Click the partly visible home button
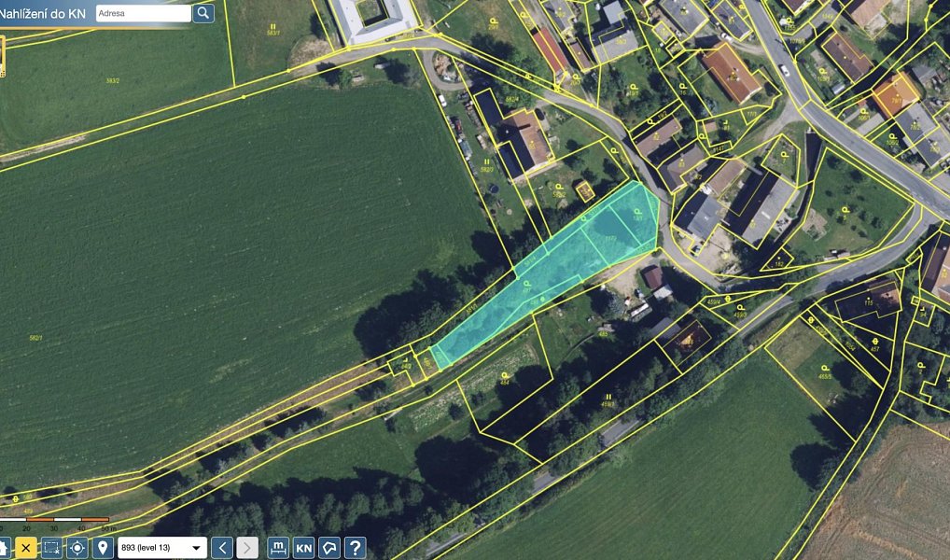Viewport: 950px width, 560px height. [x=3, y=548]
